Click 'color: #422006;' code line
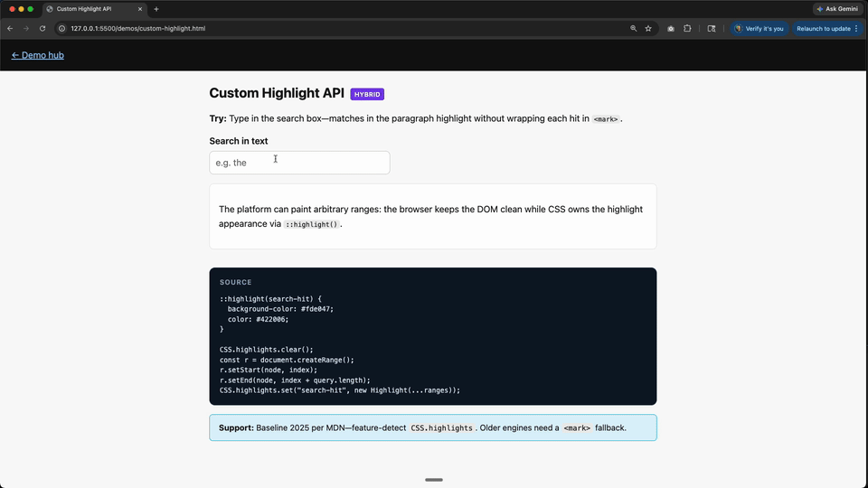The height and width of the screenshot is (488, 868). point(258,319)
